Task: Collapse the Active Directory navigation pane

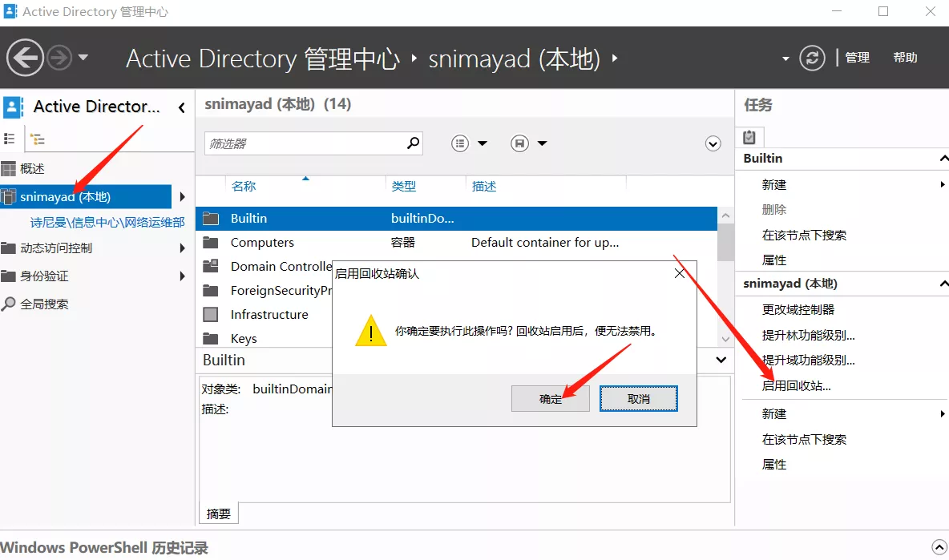Action: pyautogui.click(x=182, y=107)
